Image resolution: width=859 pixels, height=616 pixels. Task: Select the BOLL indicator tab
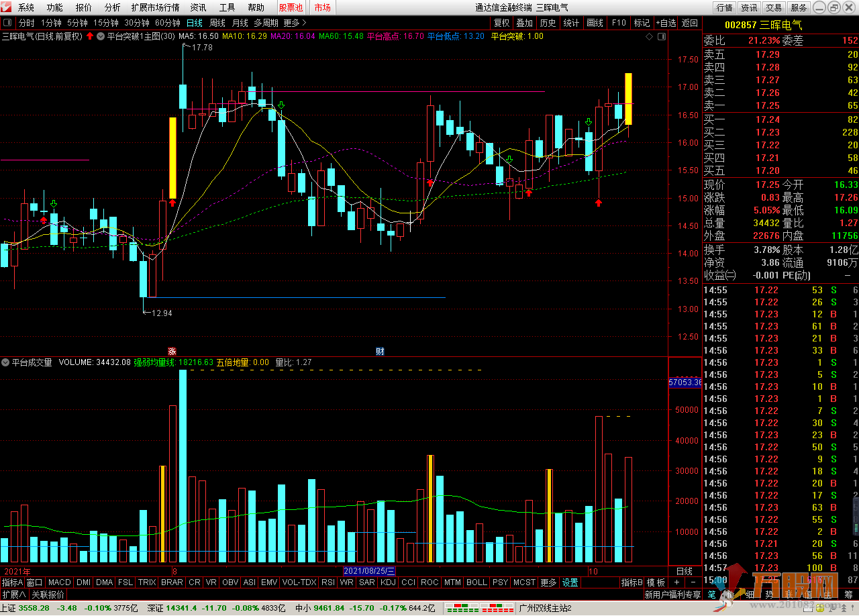point(476,582)
